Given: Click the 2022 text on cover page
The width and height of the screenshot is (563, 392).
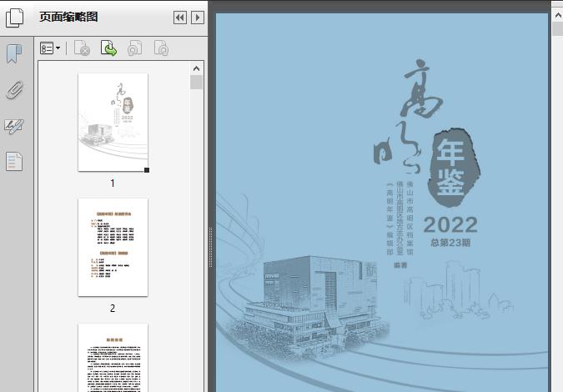Looking at the screenshot, I should point(450,224).
